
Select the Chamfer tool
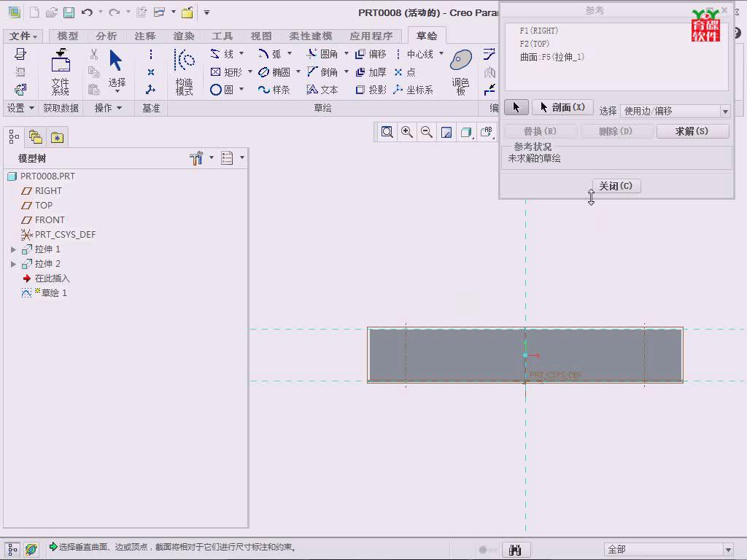click(x=322, y=72)
